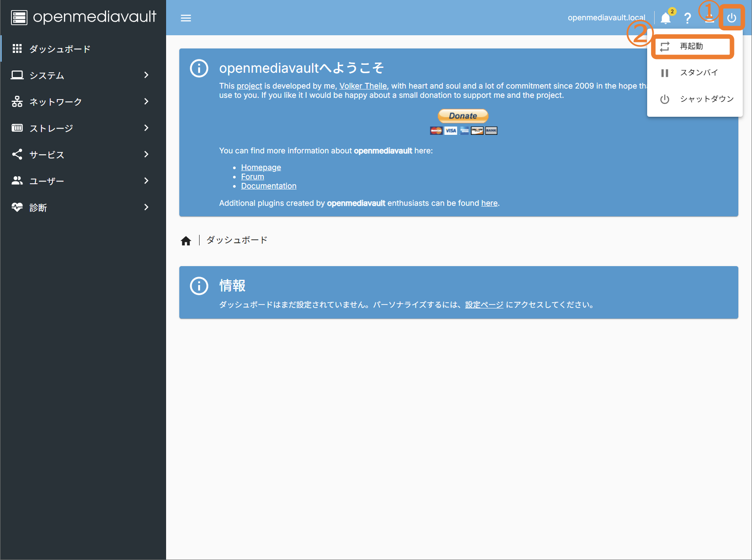
Task: Follow the plugins 'here' link
Action: 489,203
